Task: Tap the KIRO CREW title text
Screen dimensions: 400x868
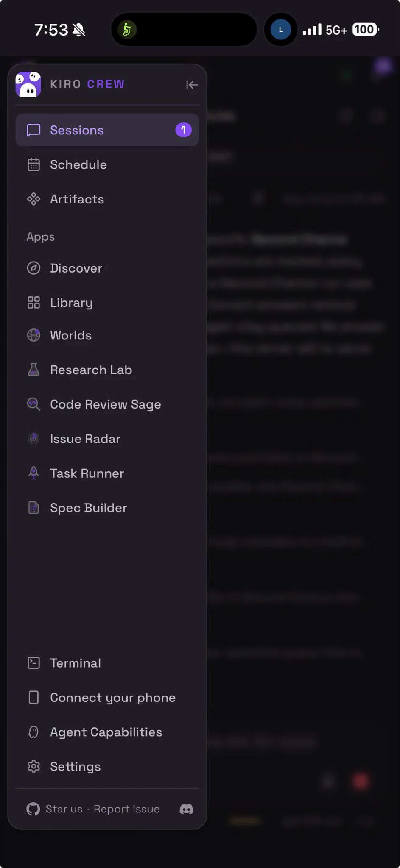Action: (x=87, y=84)
